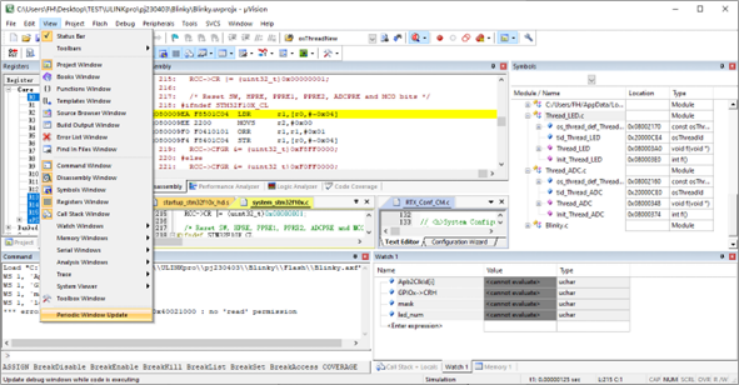Collapse the Thread_LED.c module tree node
This screenshot has width=739, height=385.
(x=528, y=115)
